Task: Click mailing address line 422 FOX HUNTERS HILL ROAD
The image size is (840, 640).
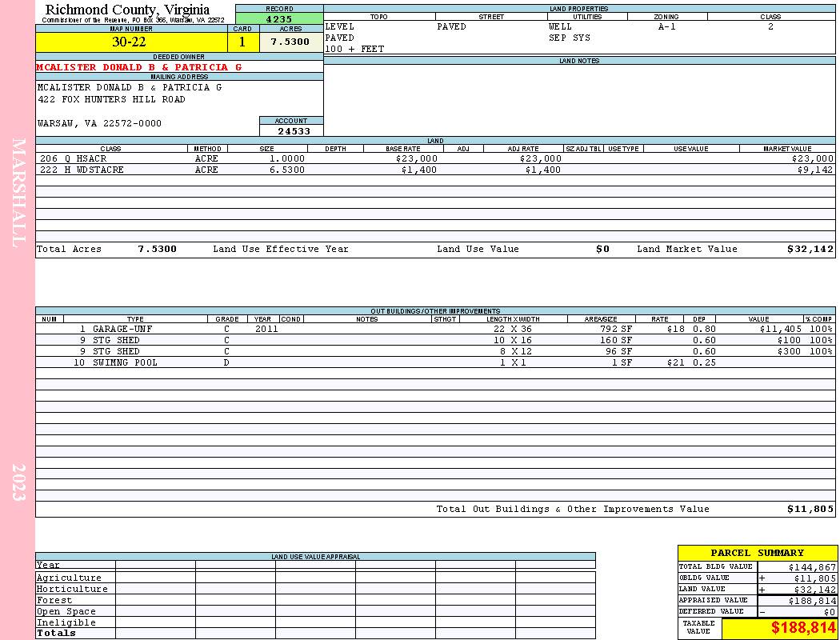Action: tap(111, 100)
